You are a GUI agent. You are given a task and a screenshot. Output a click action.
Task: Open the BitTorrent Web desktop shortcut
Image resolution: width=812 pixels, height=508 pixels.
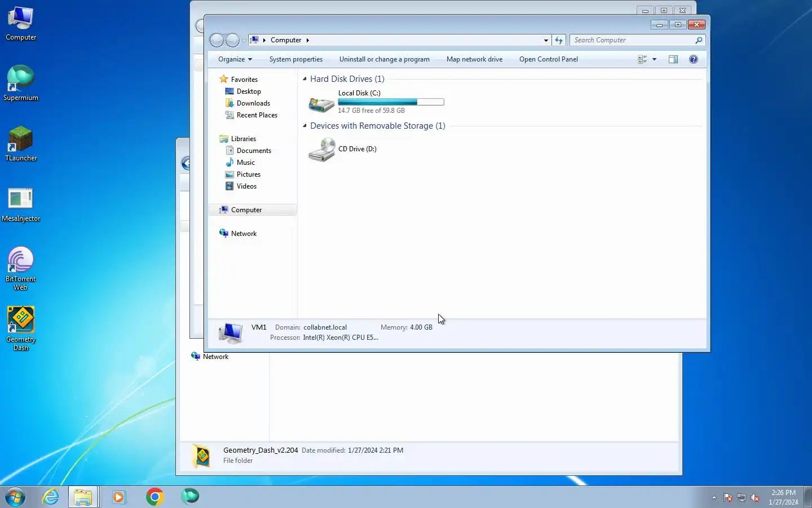pyautogui.click(x=21, y=268)
